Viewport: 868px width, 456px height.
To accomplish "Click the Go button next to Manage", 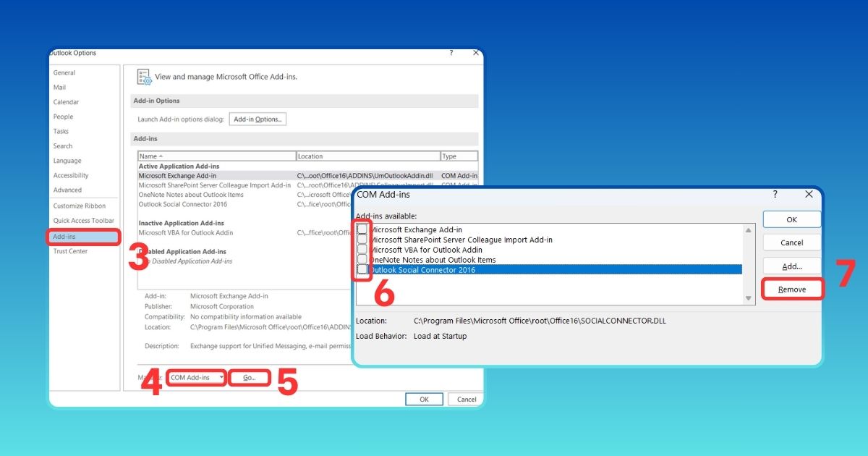I will click(248, 377).
